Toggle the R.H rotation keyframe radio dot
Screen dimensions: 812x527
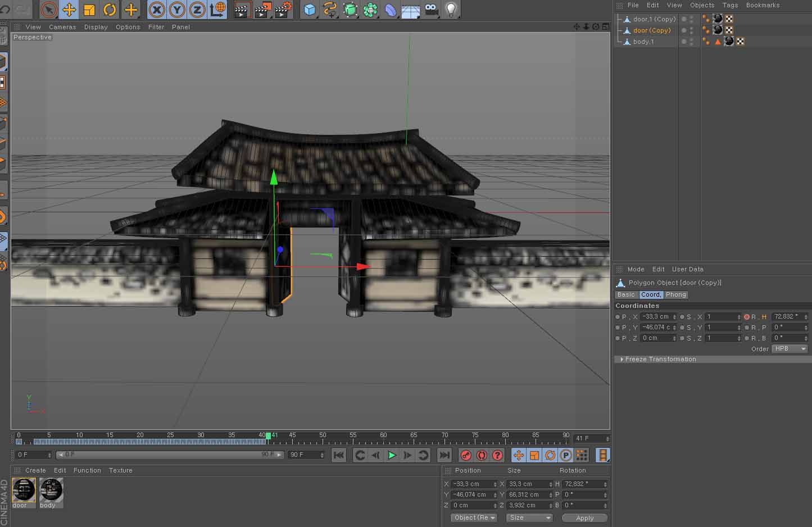coord(747,317)
